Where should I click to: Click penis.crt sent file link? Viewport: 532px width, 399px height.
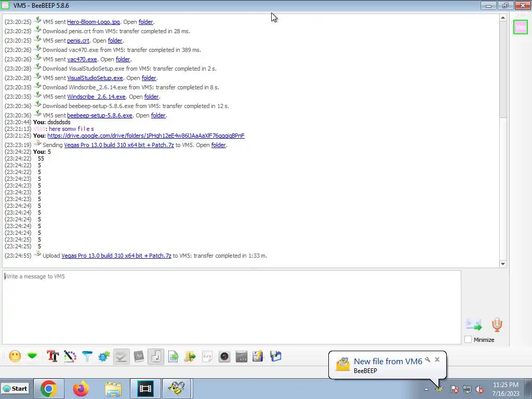(x=78, y=41)
